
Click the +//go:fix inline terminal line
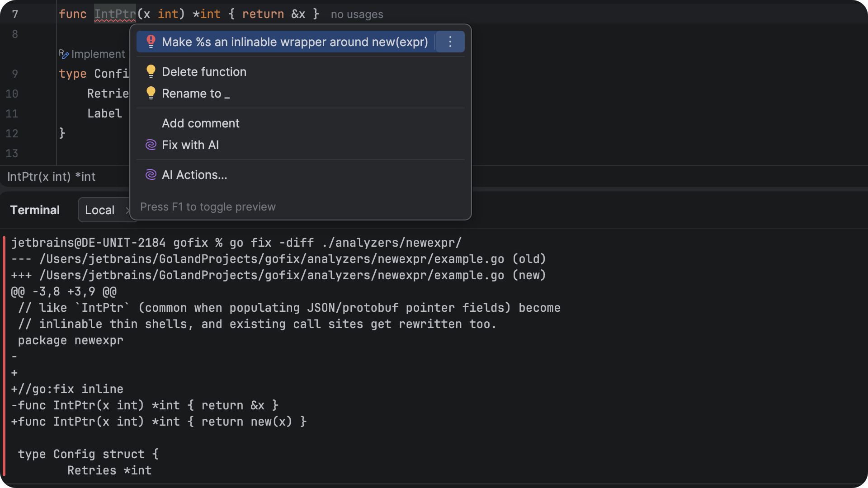[x=67, y=389]
